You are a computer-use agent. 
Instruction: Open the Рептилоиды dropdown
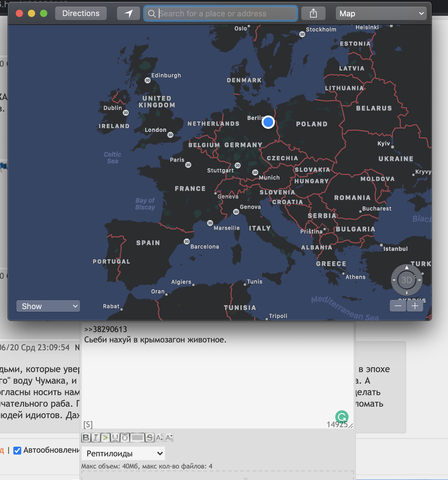coord(123,453)
